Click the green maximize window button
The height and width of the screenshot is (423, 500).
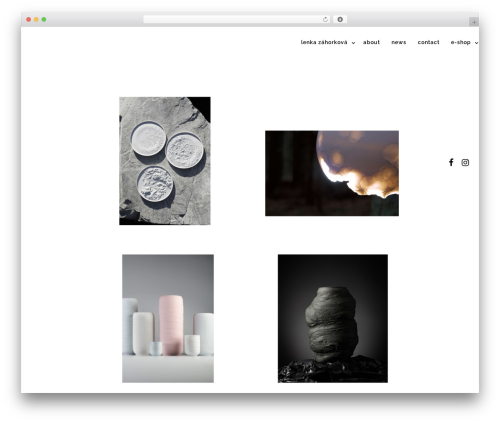tap(44, 20)
